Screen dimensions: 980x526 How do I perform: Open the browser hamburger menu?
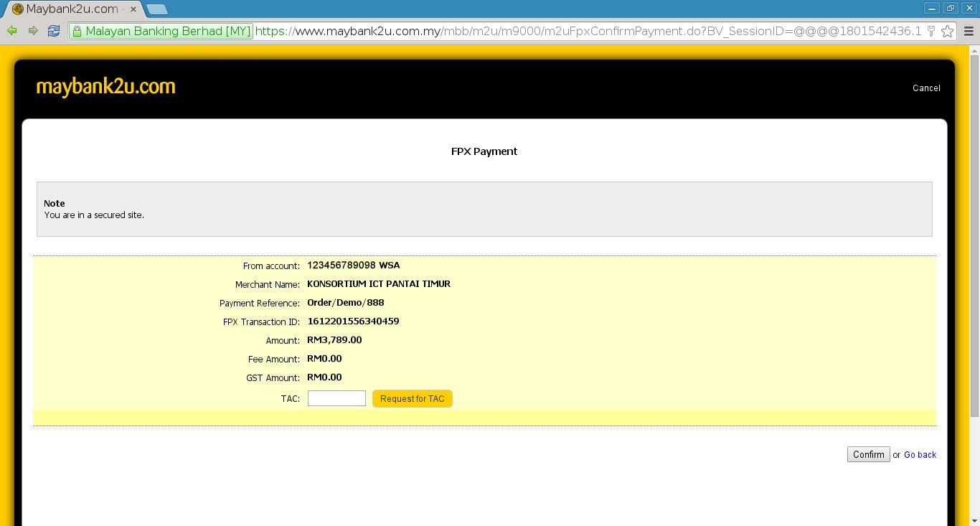pos(969,31)
